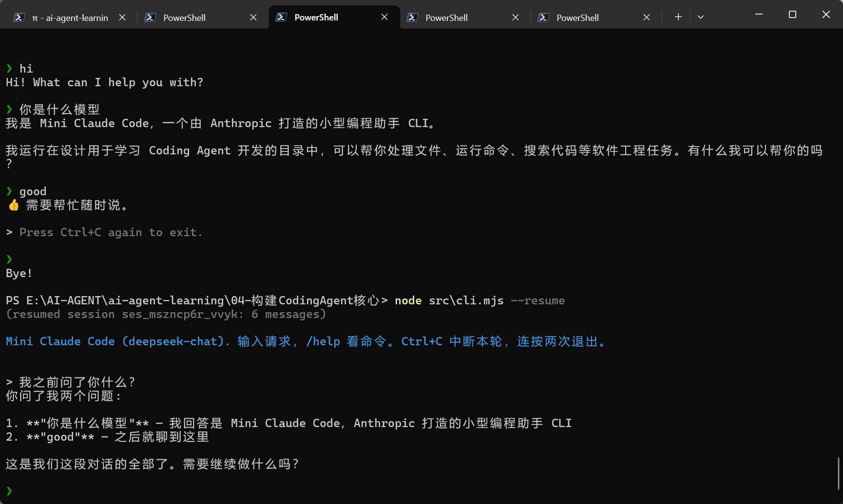Click the '我之前问了你什么?' prompt line
The width and height of the screenshot is (843, 504).
point(71,382)
